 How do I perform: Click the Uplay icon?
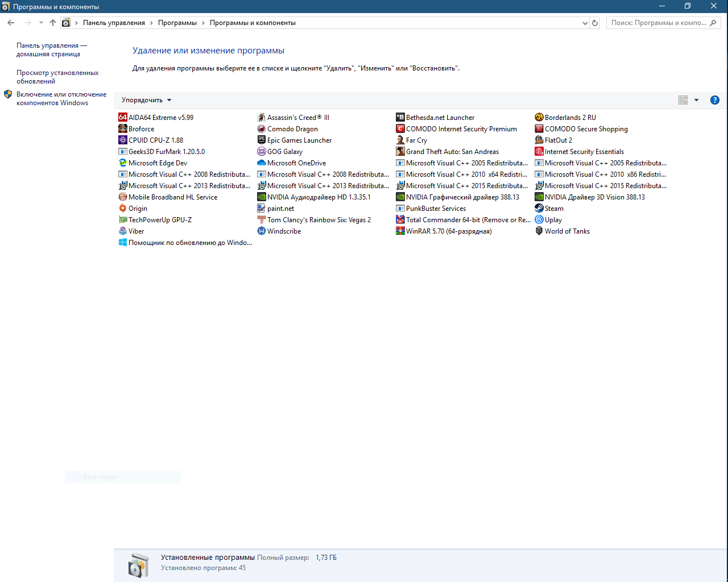[539, 220]
